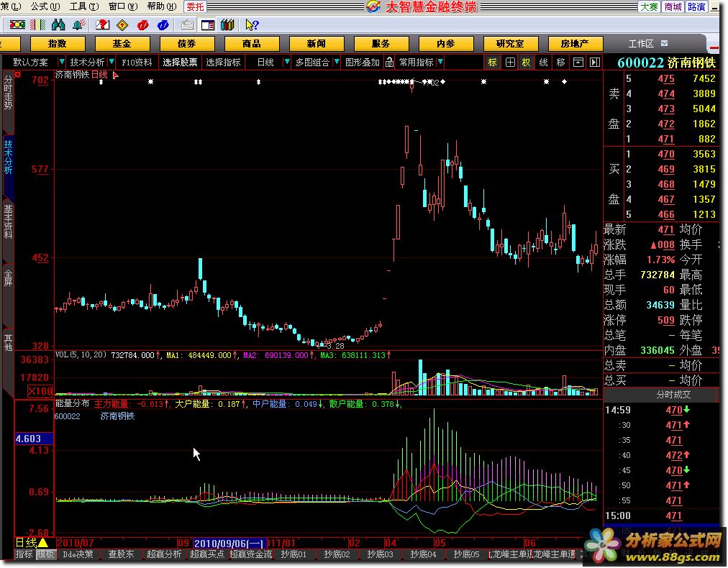Open the binoculars search tool

[x=58, y=24]
